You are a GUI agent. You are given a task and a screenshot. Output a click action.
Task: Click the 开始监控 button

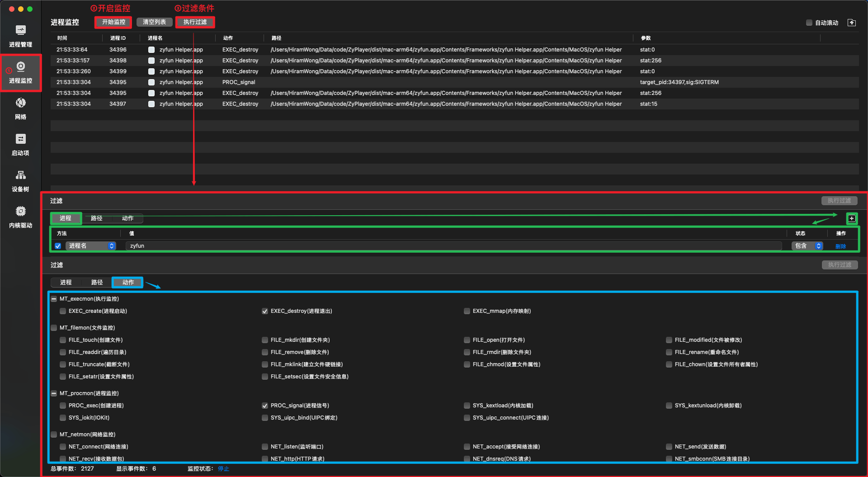tap(113, 22)
